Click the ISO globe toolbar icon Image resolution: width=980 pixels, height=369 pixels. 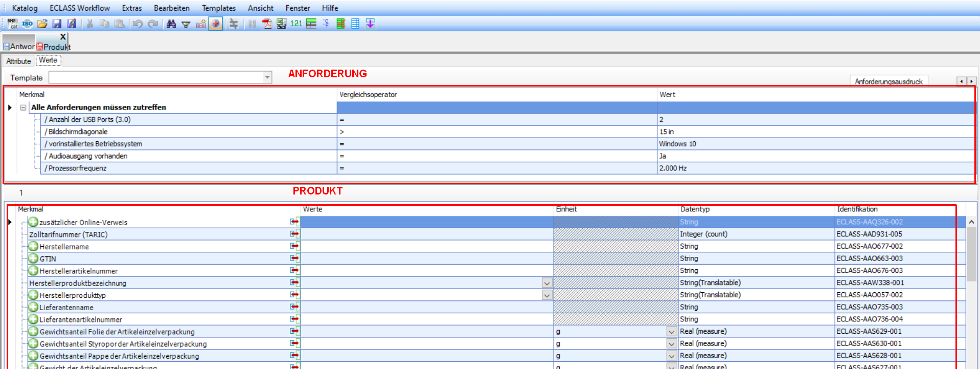click(27, 24)
